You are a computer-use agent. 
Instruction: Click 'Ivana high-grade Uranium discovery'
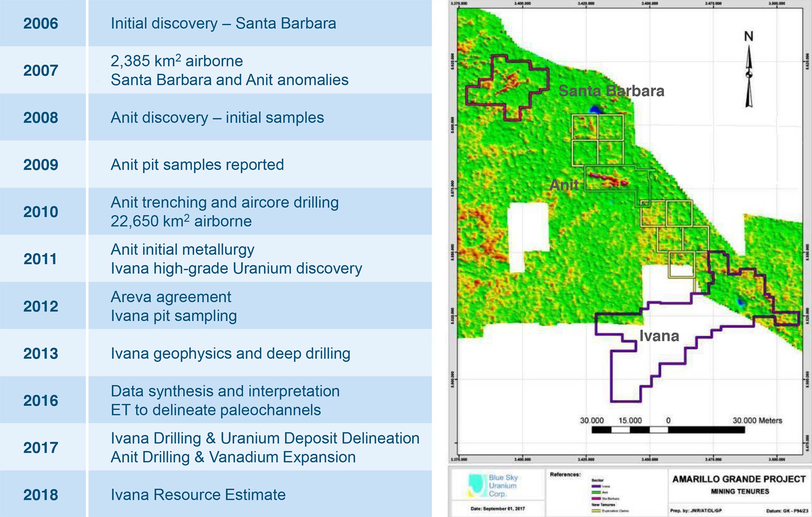(237, 268)
